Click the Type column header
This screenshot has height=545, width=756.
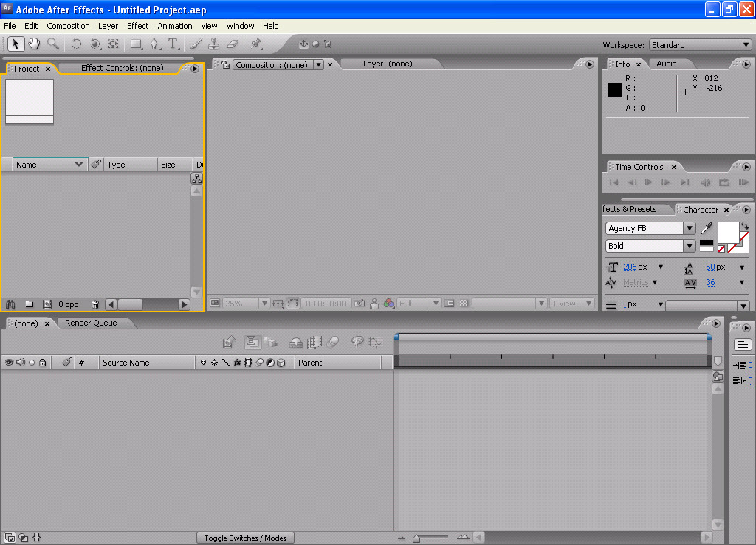pos(130,165)
